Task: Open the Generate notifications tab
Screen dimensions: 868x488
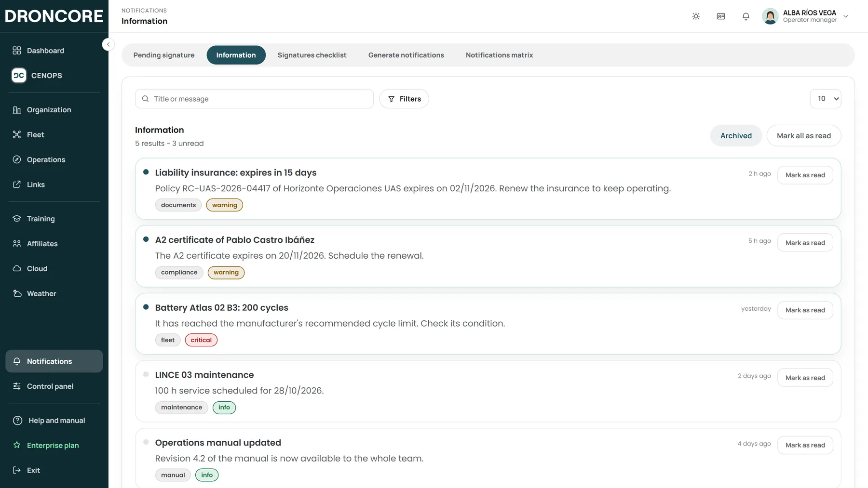Action: (406, 55)
